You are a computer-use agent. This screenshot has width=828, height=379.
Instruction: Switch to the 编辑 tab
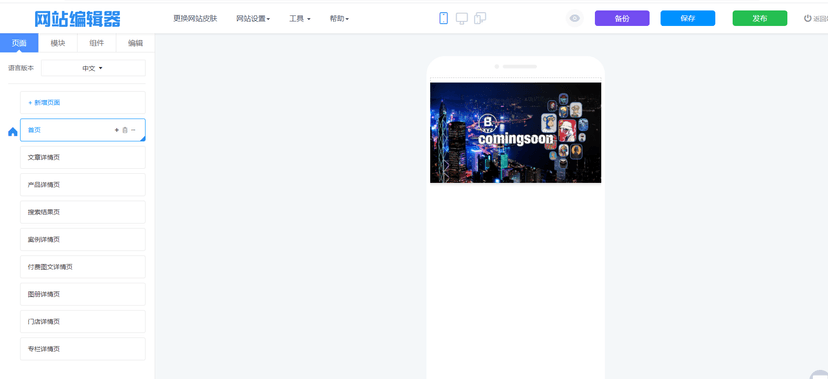[135, 43]
